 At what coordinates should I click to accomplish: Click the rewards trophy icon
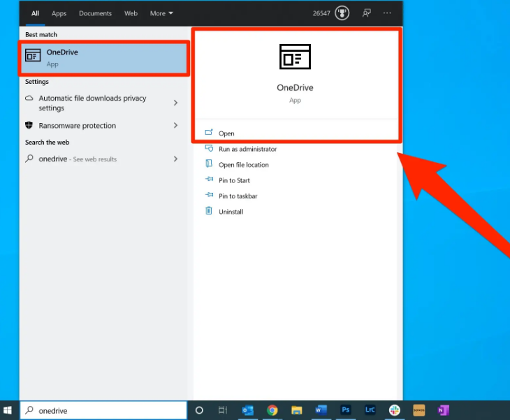(x=342, y=13)
